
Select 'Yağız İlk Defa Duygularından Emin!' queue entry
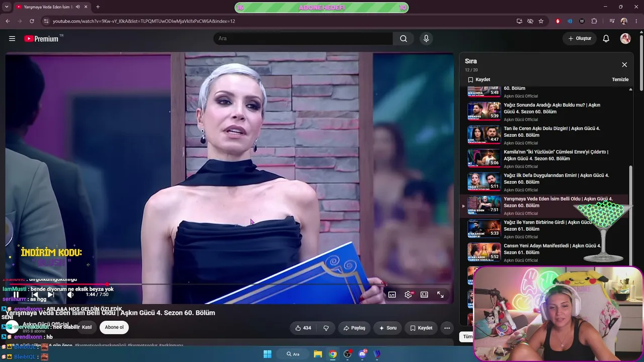point(545,182)
